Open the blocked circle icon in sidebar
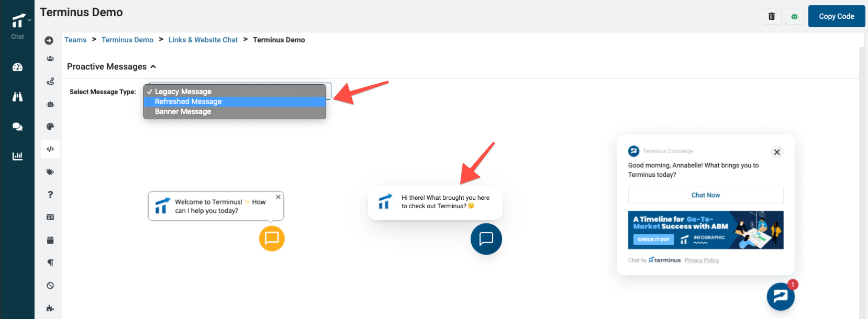Image resolution: width=868 pixels, height=319 pixels. click(x=50, y=286)
